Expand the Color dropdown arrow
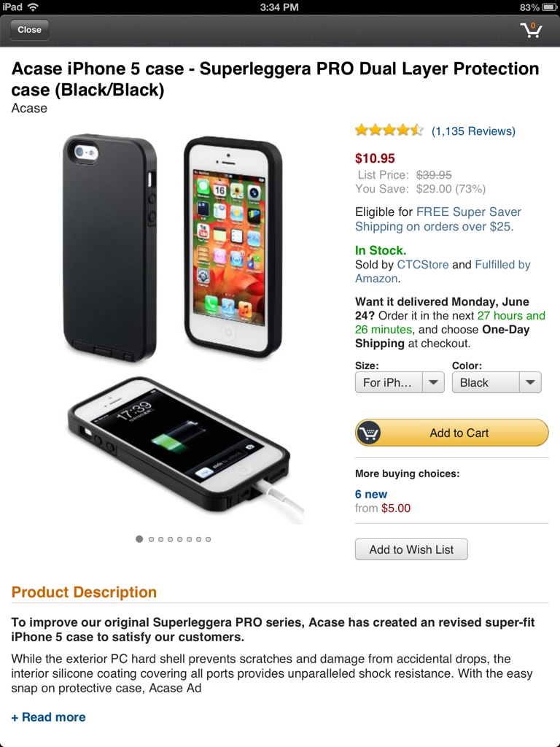 [x=530, y=382]
